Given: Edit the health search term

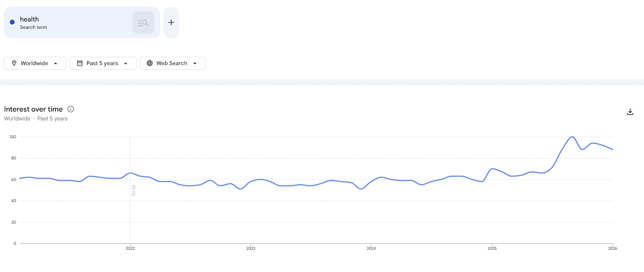Looking at the screenshot, I should point(29,19).
